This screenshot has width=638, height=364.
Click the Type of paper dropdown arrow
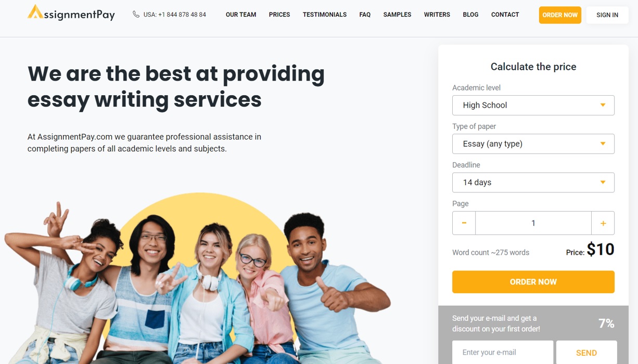coord(603,144)
